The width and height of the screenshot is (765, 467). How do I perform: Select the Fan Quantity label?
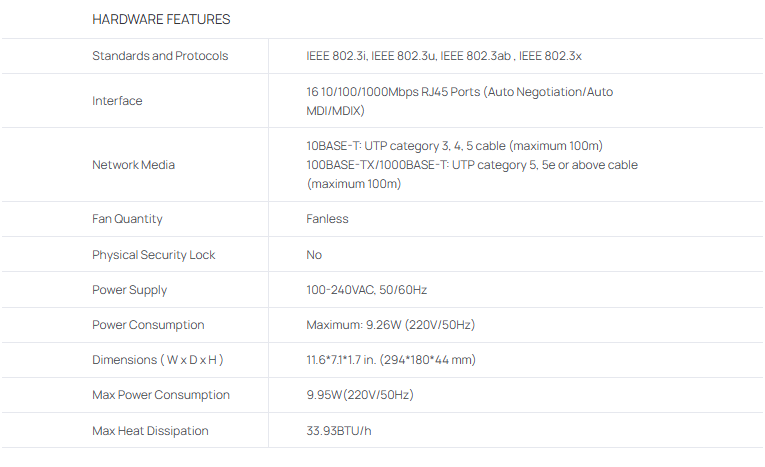(127, 219)
